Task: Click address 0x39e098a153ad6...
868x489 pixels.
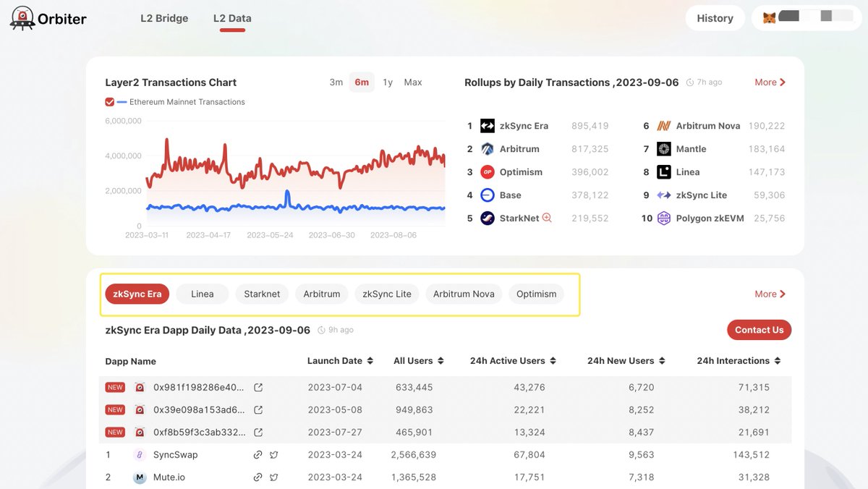Action: click(199, 409)
